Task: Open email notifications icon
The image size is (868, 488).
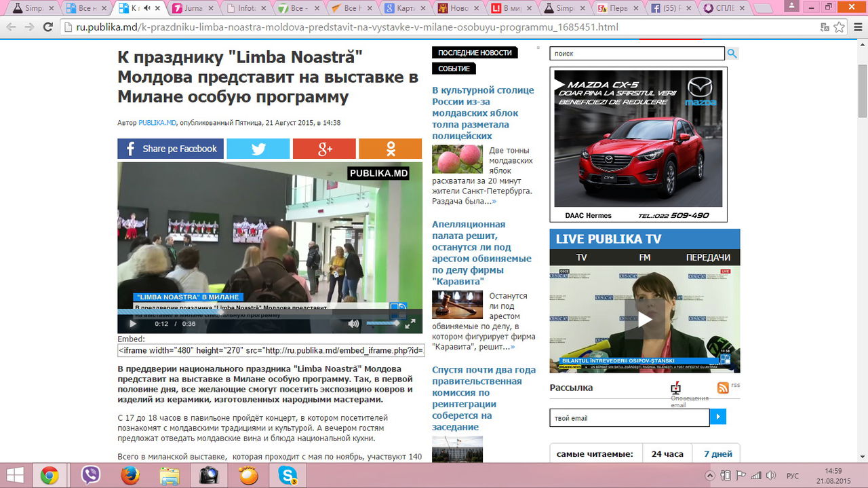Action: pos(675,388)
